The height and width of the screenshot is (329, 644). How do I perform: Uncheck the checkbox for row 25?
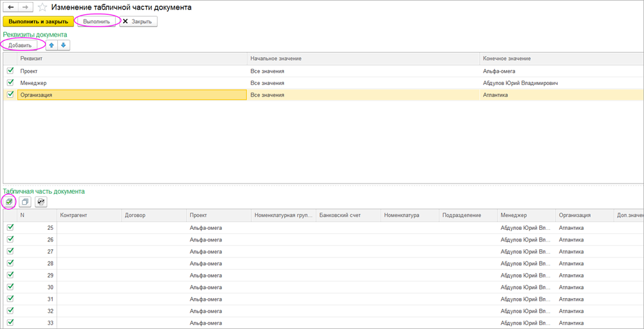tap(10, 227)
